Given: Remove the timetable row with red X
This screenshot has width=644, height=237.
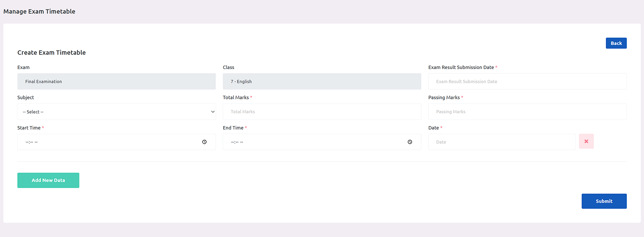Looking at the screenshot, I should [x=586, y=141].
